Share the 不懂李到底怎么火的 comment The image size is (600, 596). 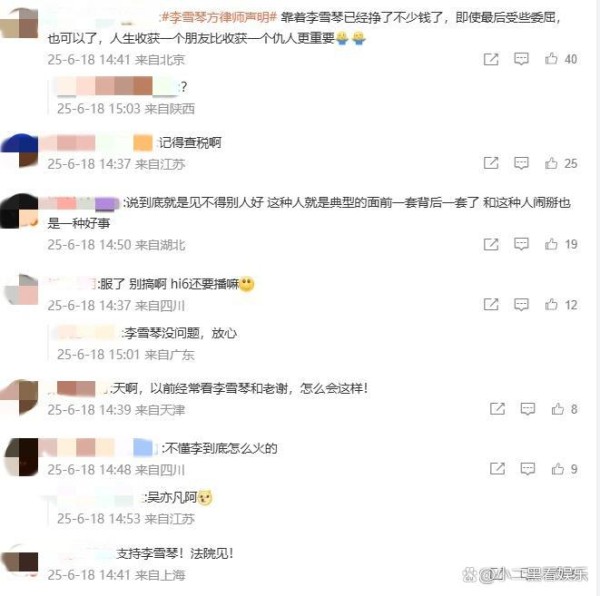pyautogui.click(x=497, y=469)
